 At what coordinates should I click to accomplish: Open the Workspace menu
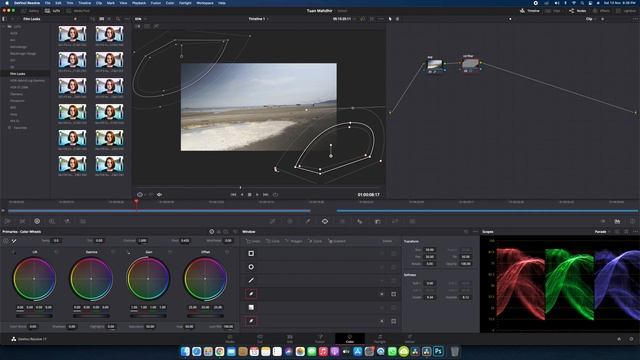205,3
